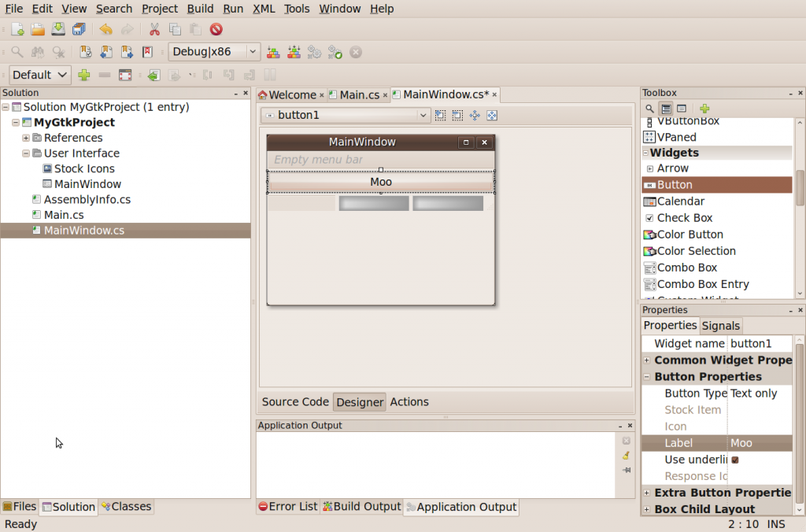Click the red Stop icon in toolbar
The image size is (806, 532).
(x=216, y=29)
